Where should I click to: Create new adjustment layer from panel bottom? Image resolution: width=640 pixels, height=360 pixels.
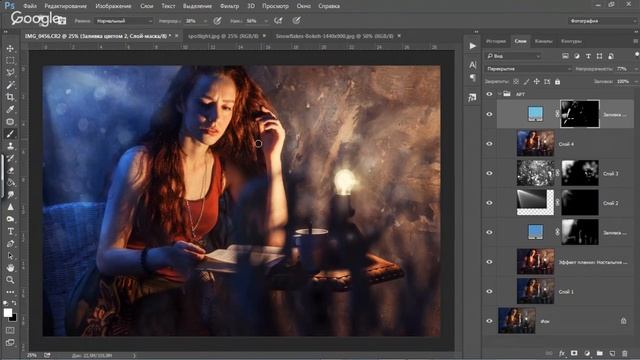tap(587, 353)
